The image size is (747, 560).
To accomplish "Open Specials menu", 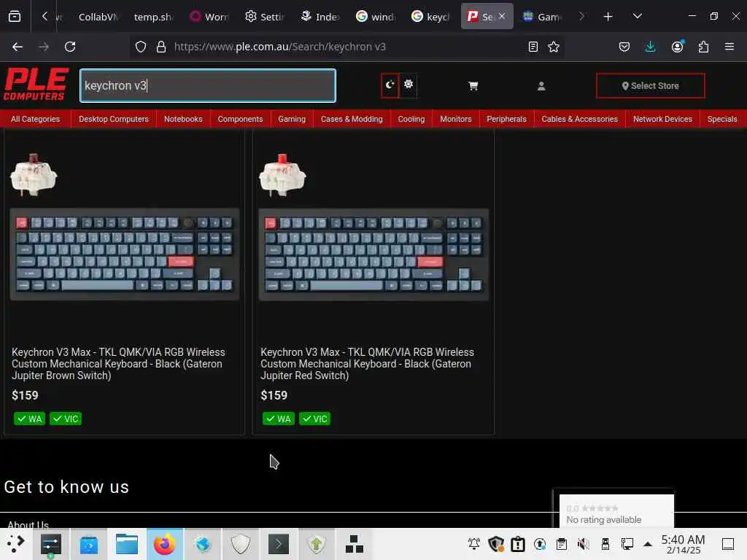I will [x=721, y=119].
